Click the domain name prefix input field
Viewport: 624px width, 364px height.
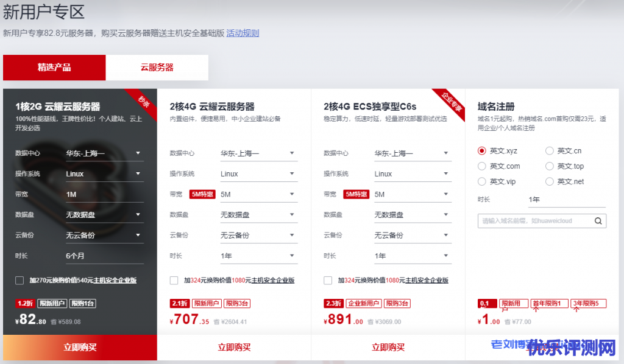(x=534, y=221)
